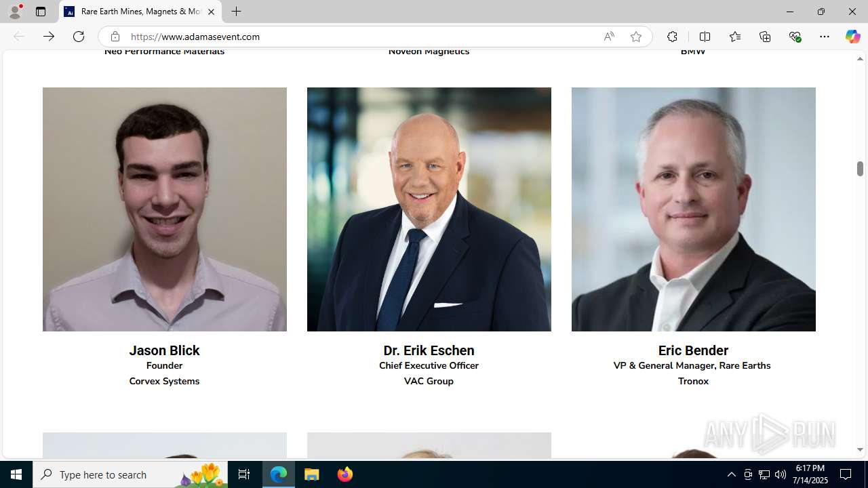Click the VAC Group company text
Image resolution: width=868 pixels, height=488 pixels.
(x=429, y=381)
